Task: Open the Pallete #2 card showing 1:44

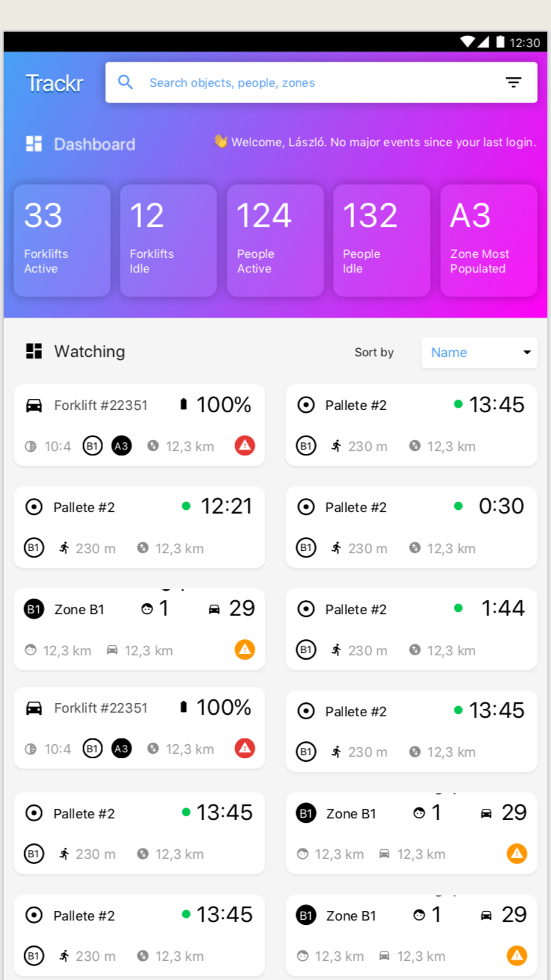Action: pyautogui.click(x=411, y=629)
